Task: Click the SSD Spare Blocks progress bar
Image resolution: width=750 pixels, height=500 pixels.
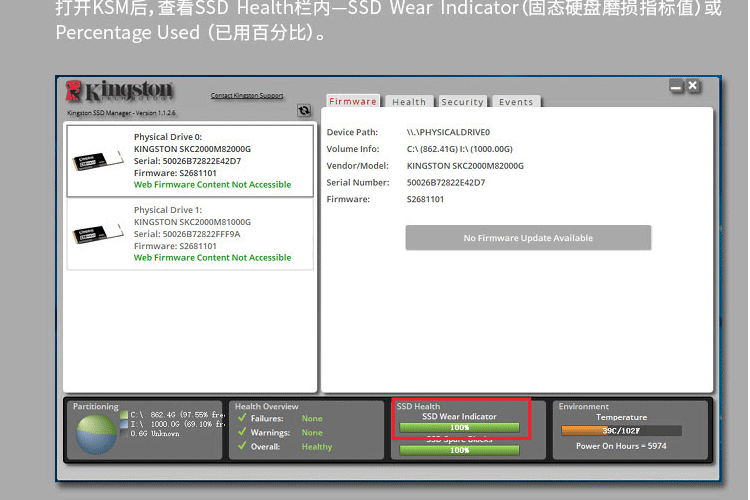Action: (459, 450)
